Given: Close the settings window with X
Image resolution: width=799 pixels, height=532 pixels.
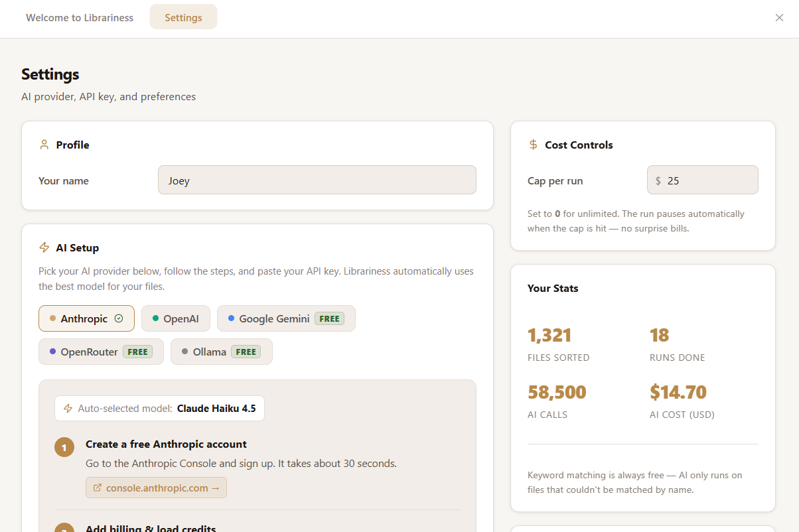Looking at the screenshot, I should click(779, 18).
